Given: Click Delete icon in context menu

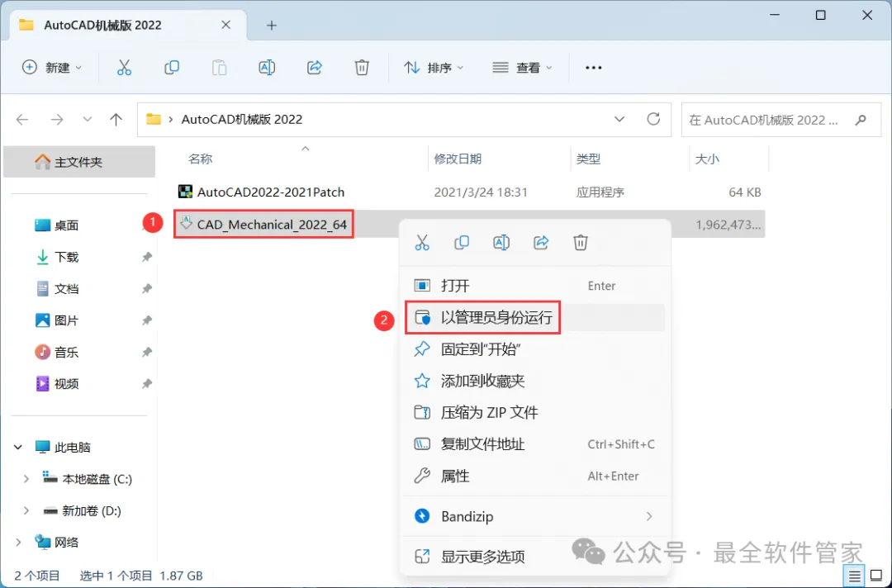Looking at the screenshot, I should pos(581,243).
